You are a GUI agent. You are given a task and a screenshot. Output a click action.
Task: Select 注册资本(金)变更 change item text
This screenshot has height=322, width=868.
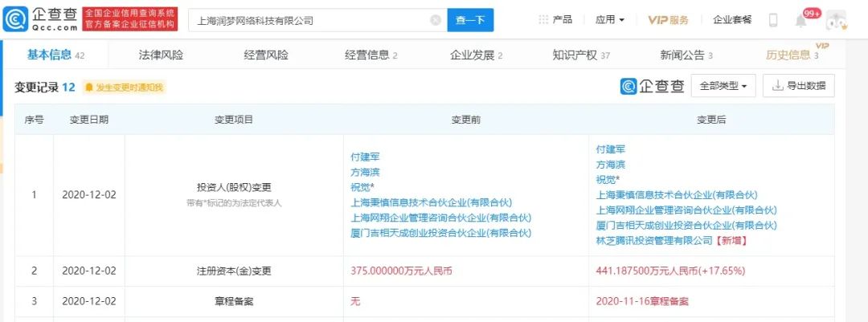pyautogui.click(x=234, y=271)
